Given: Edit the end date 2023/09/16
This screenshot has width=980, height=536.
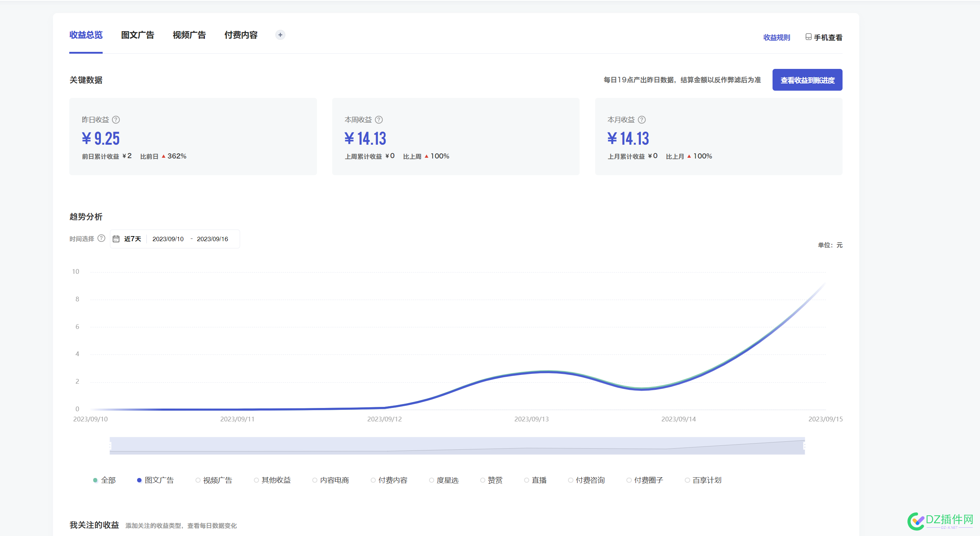Looking at the screenshot, I should [212, 239].
